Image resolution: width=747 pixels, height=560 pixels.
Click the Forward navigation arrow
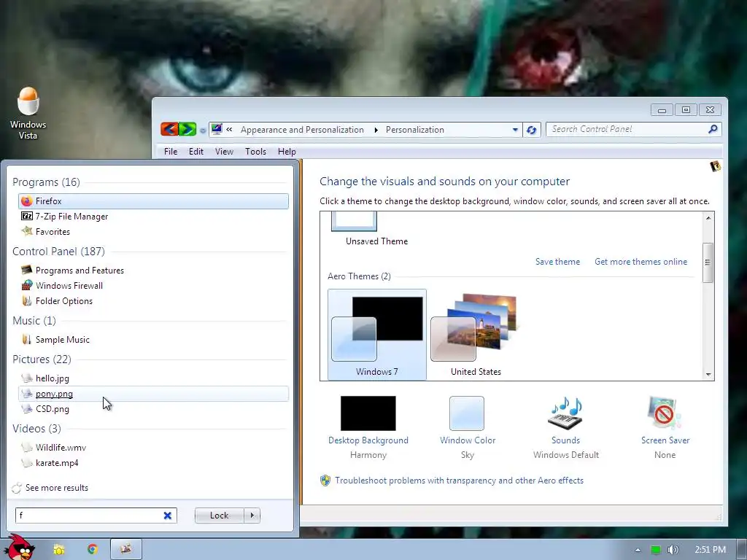[x=187, y=129]
